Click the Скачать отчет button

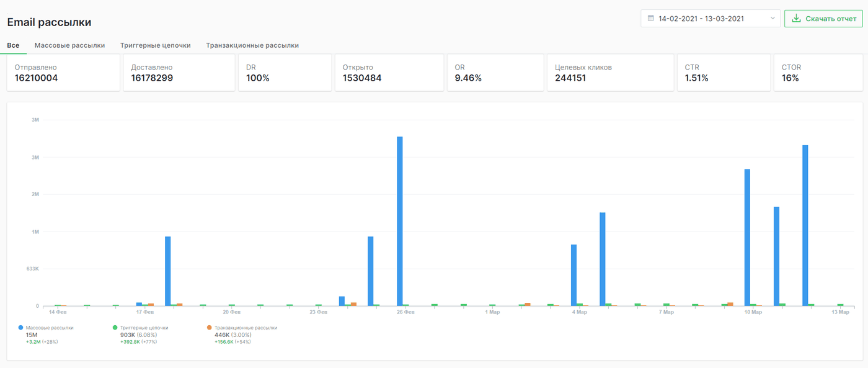pos(823,19)
